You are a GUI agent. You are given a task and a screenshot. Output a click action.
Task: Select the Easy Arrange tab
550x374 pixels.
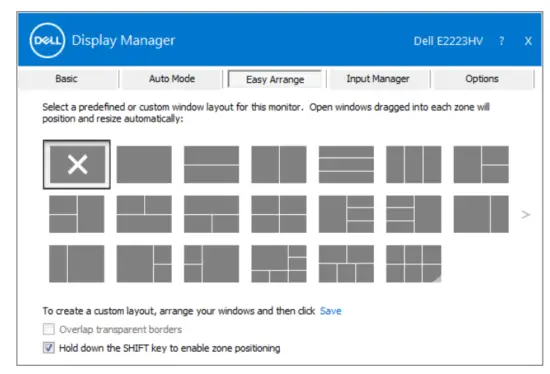click(x=275, y=80)
